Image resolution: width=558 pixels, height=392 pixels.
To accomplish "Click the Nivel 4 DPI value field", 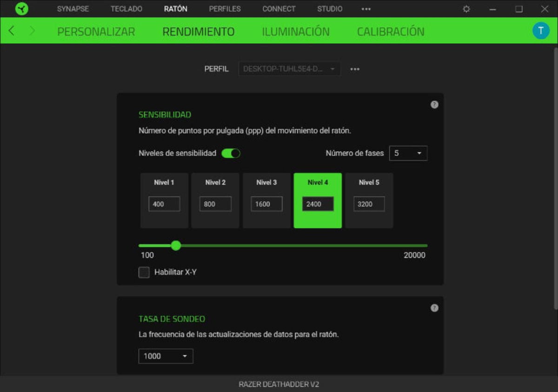I will (318, 204).
